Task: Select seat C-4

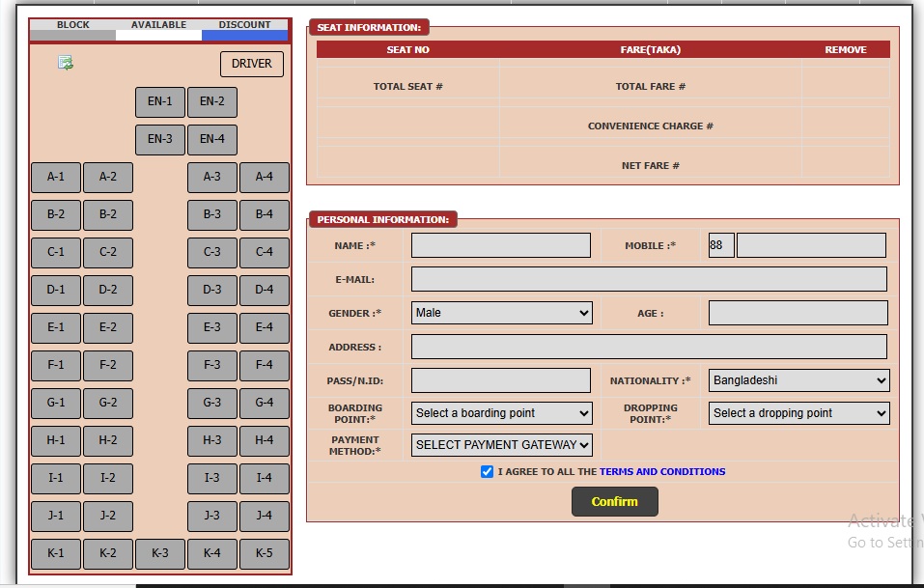Action: pyautogui.click(x=265, y=253)
